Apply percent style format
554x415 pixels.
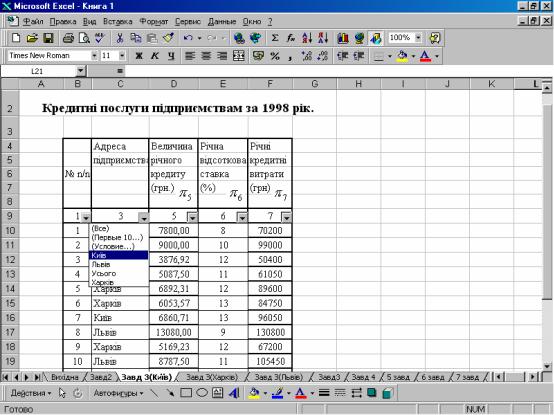(x=275, y=56)
